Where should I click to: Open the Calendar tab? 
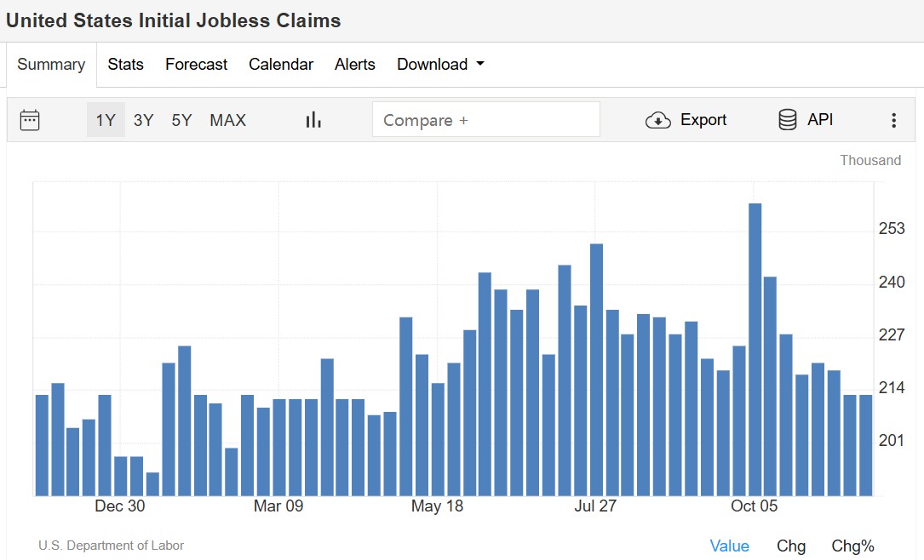pos(281,64)
